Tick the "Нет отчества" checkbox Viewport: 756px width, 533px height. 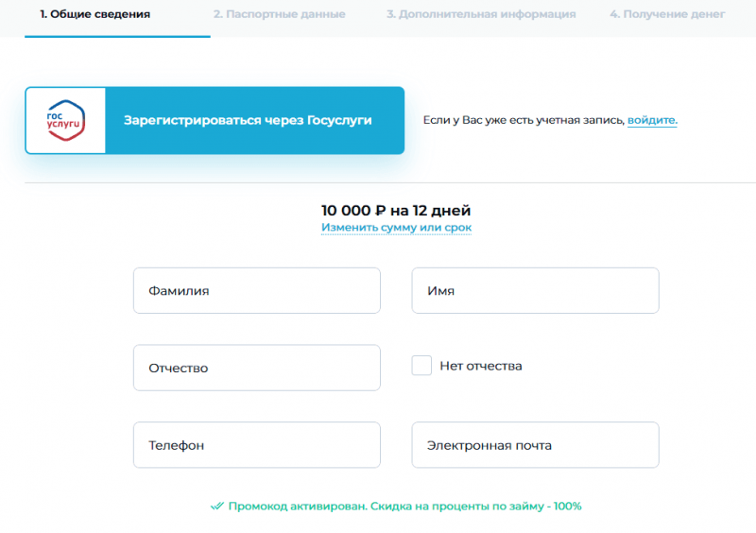421,366
